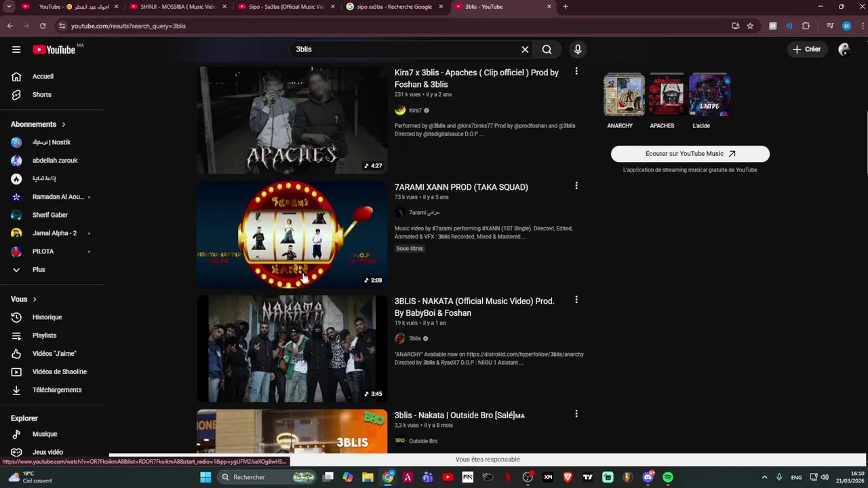
Task: Open the Apaches video thumbnail
Action: pyautogui.click(x=292, y=120)
